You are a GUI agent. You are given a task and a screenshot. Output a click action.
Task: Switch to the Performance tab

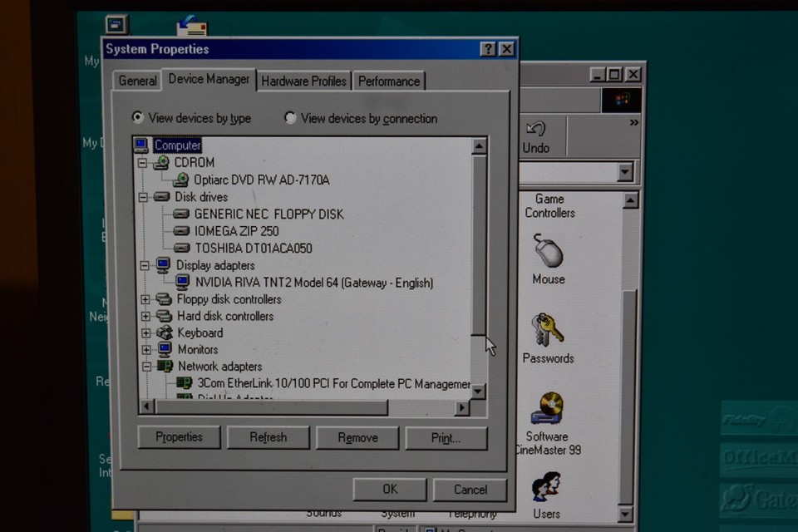389,81
